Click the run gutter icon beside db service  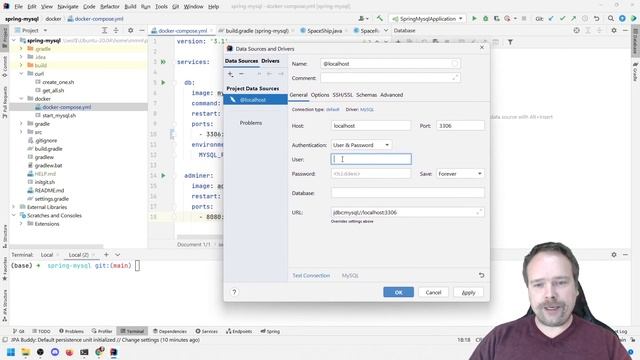[163, 82]
